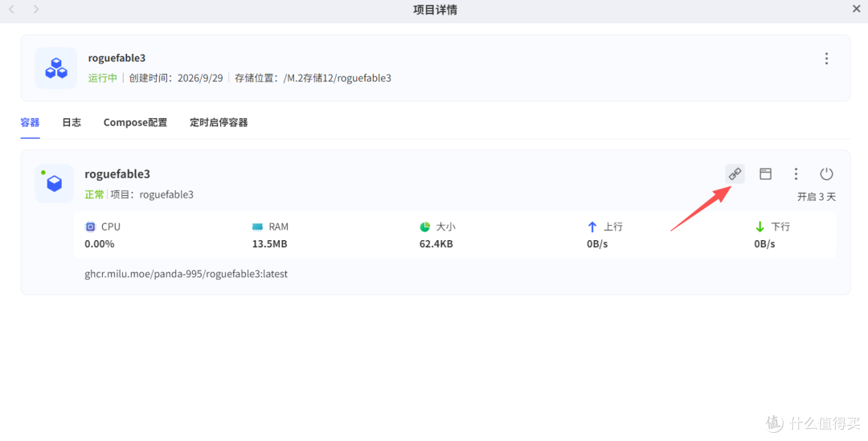The height and width of the screenshot is (441, 868).
Task: Click the 下行 value 0B/s
Action: click(764, 243)
